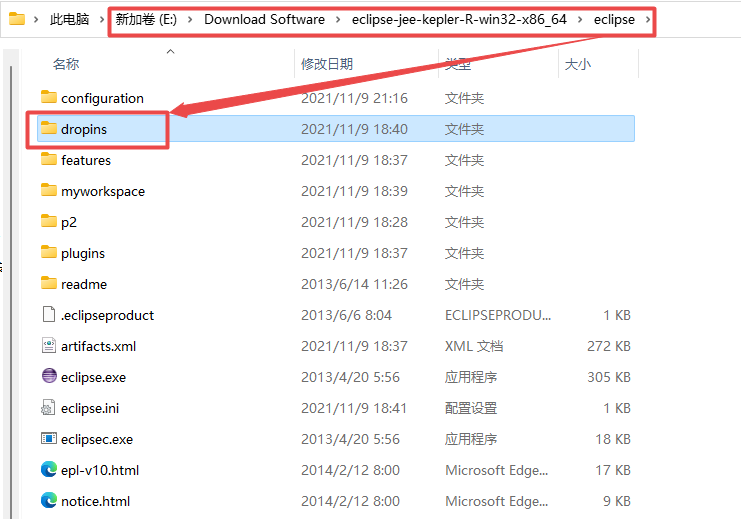The height and width of the screenshot is (519, 741).
Task: Select the readme folder name
Action: (x=84, y=284)
